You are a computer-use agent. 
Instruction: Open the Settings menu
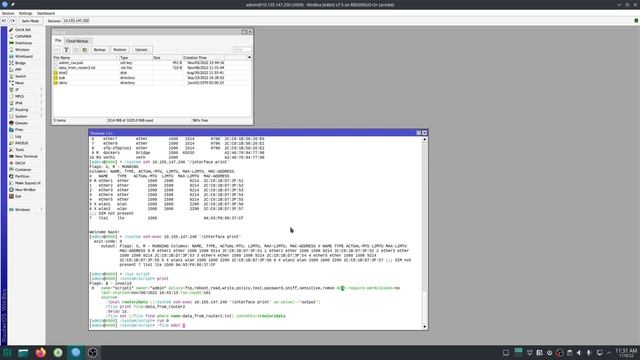click(x=25, y=13)
